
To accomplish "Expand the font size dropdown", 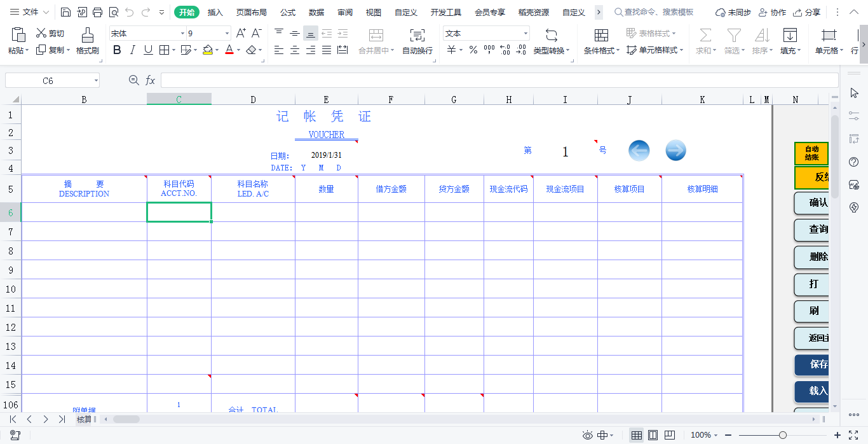I will tap(227, 34).
